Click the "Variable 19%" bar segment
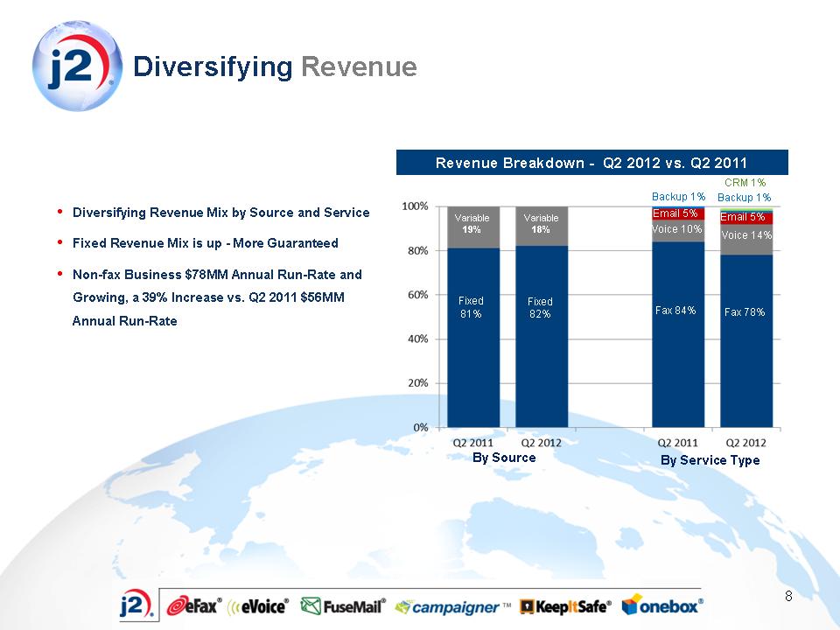 (x=473, y=227)
